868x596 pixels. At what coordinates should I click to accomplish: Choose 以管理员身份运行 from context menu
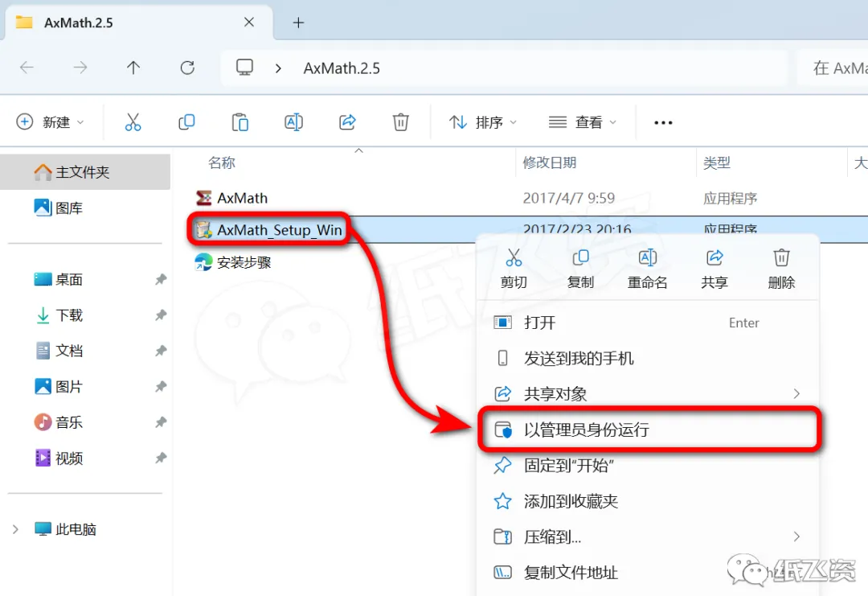coord(648,430)
